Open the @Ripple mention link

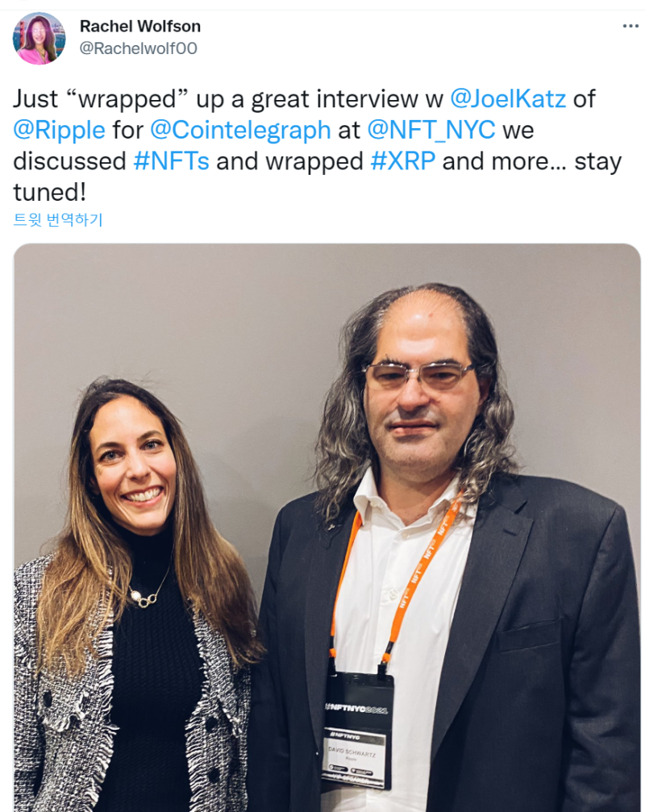pyautogui.click(x=59, y=131)
